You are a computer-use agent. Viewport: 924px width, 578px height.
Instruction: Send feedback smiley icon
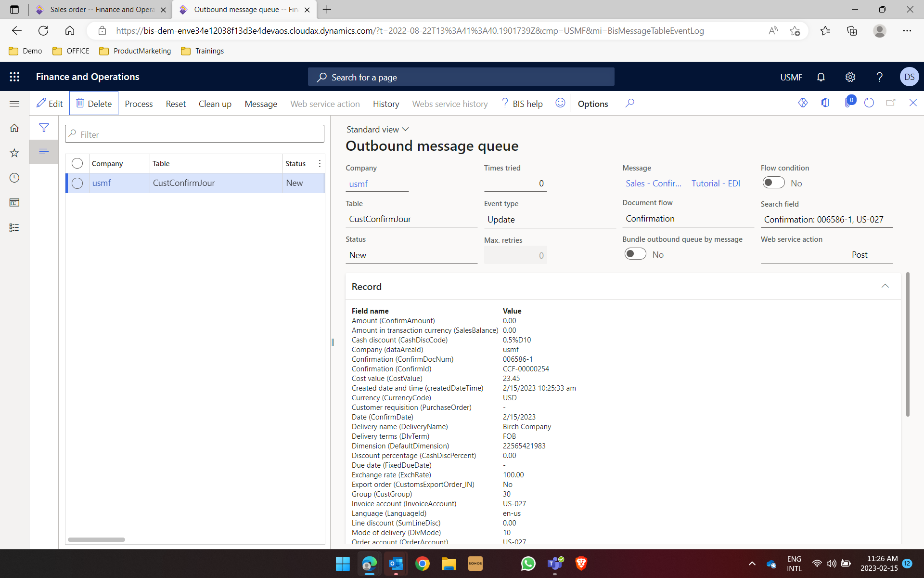coord(560,103)
